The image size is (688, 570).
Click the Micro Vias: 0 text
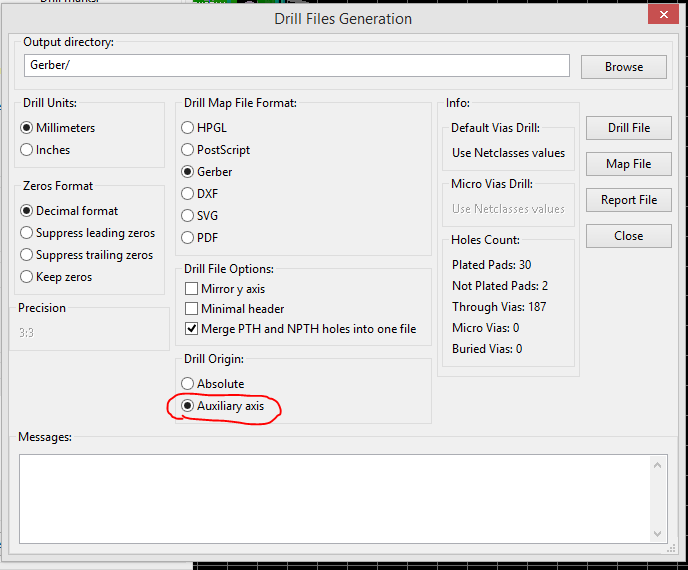(485, 328)
